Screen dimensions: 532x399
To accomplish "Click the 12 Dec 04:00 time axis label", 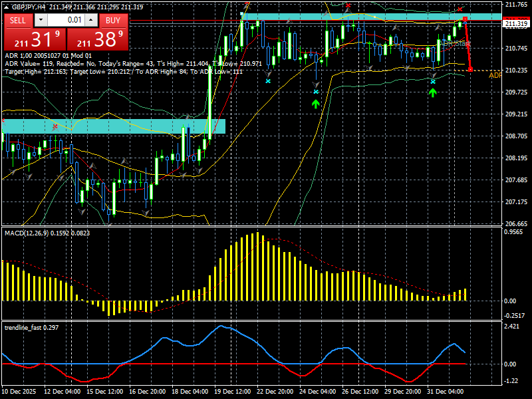I will (x=63, y=392).
